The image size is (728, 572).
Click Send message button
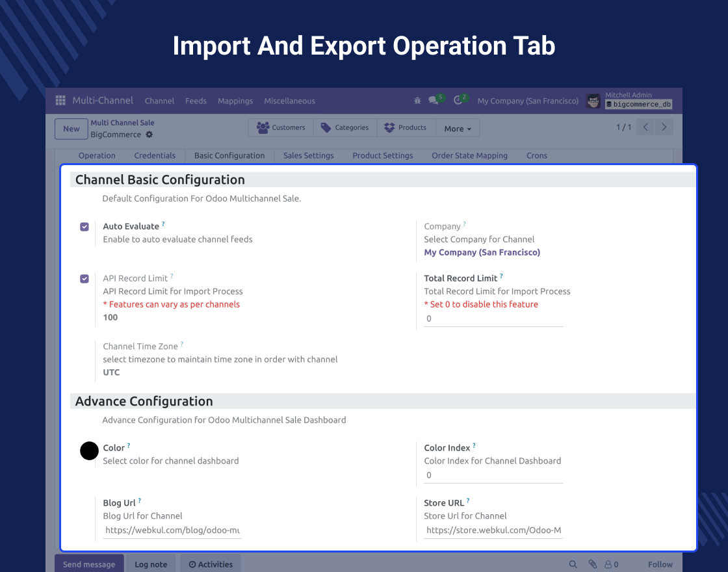coord(89,564)
